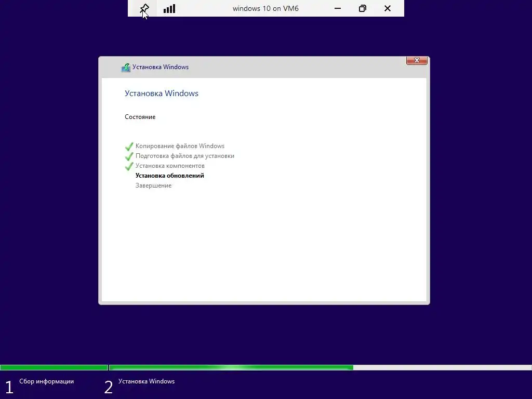Click the bottom 'Установка Windows' stage label
This screenshot has height=399, width=532.
pyautogui.click(x=147, y=381)
